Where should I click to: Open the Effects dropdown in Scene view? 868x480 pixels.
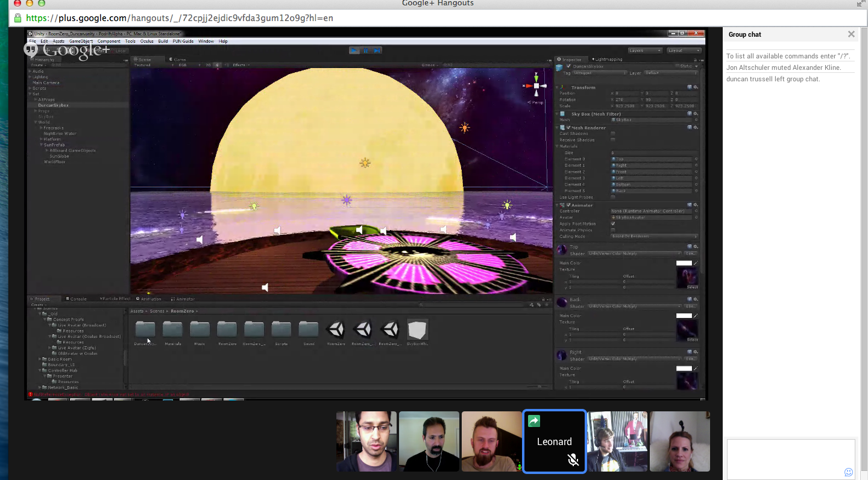[241, 65]
